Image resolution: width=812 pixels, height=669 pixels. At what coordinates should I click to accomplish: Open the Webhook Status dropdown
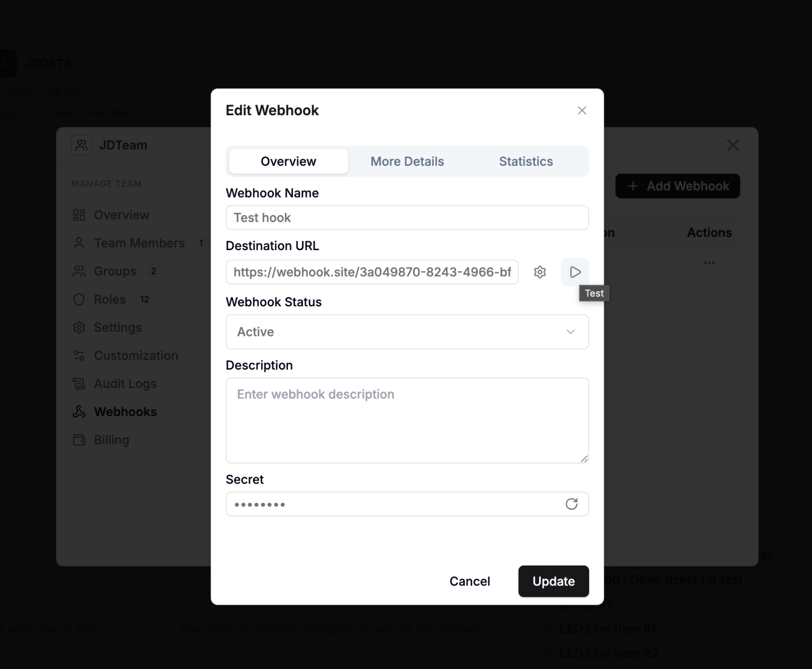point(406,332)
